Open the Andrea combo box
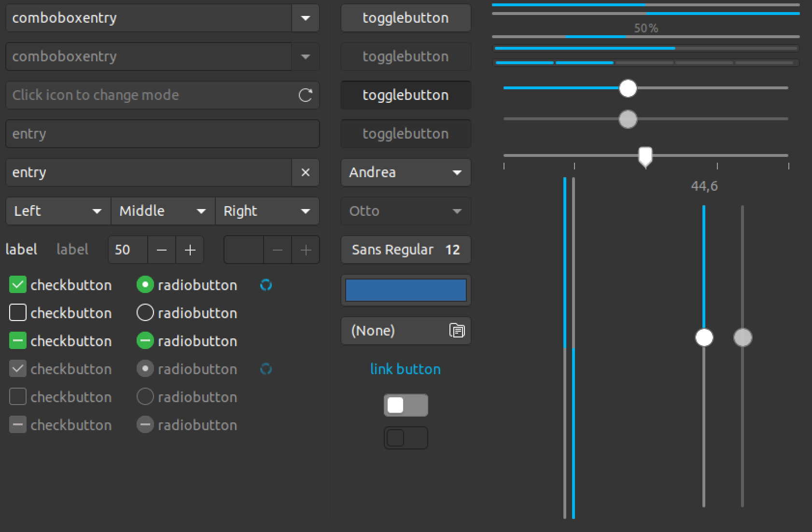 406,172
